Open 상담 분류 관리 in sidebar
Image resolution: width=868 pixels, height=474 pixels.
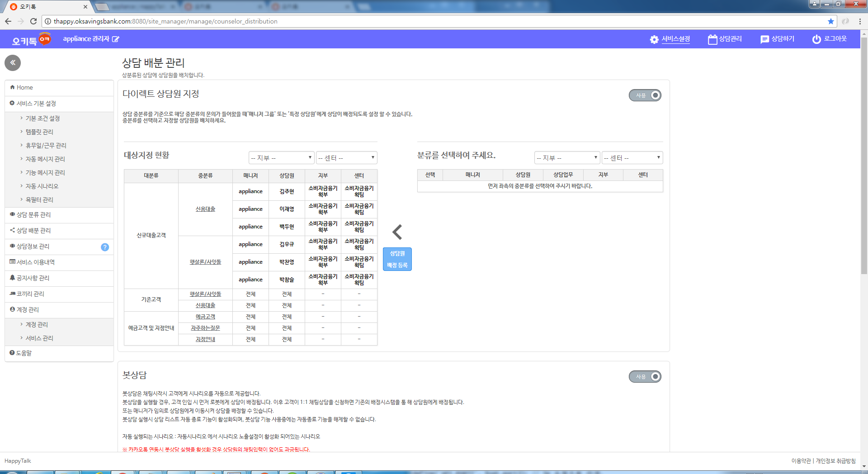tap(33, 215)
